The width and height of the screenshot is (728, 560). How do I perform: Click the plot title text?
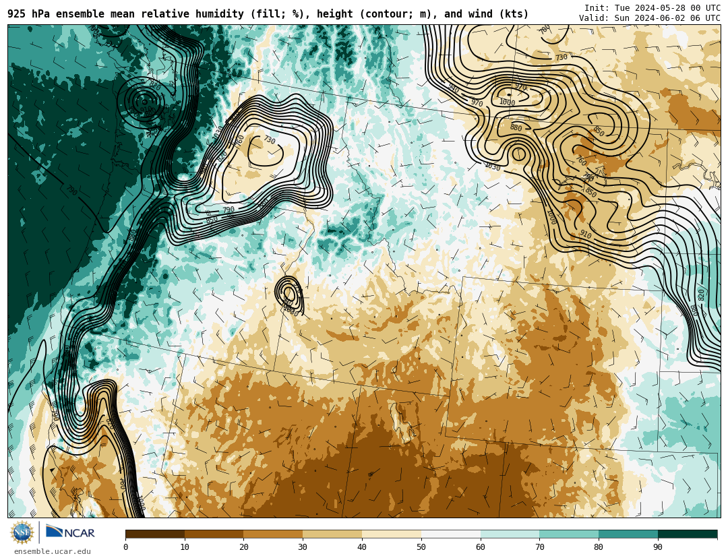(268, 14)
